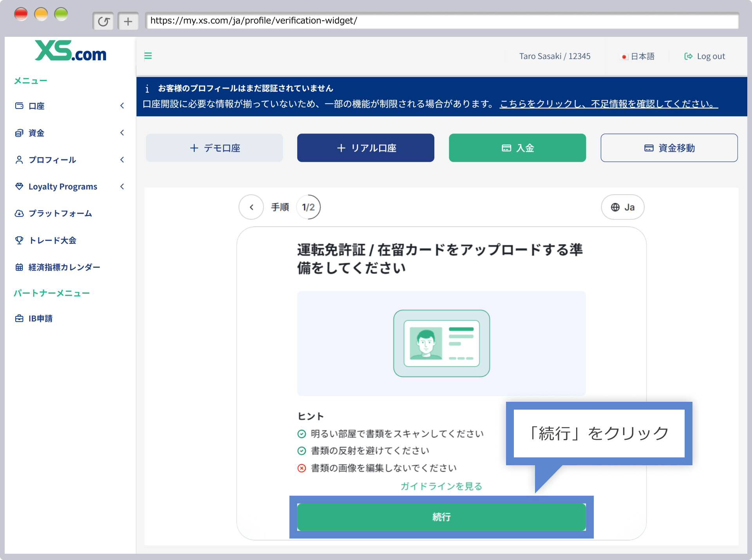Go back with the step back arrow
This screenshot has height=560, width=752.
click(251, 207)
